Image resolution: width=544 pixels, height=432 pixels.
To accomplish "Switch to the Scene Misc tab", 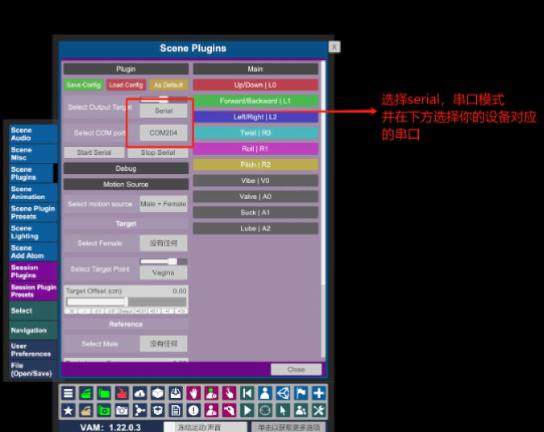I will (x=33, y=154).
